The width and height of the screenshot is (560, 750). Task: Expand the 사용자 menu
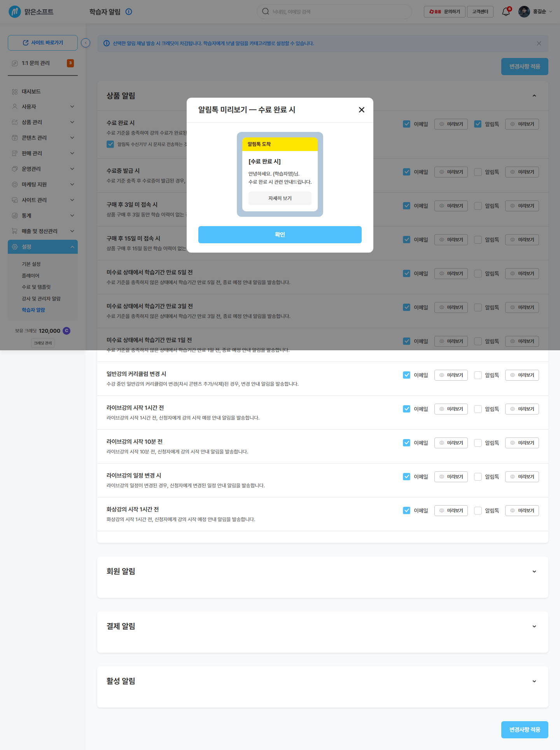(x=43, y=107)
